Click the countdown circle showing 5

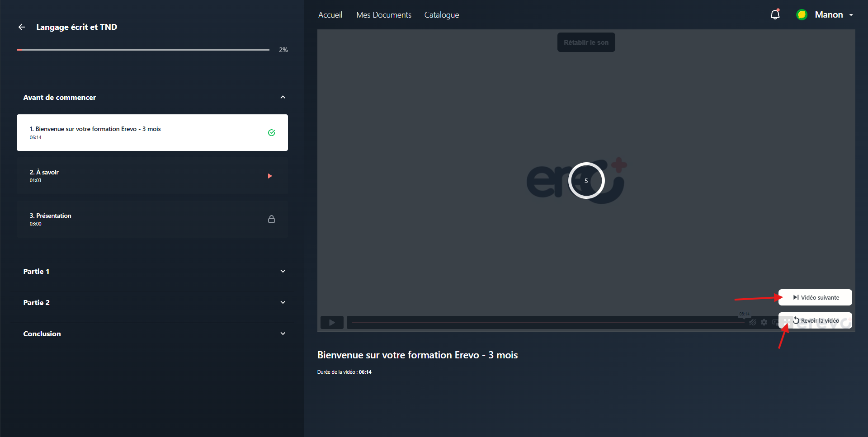coord(586,180)
